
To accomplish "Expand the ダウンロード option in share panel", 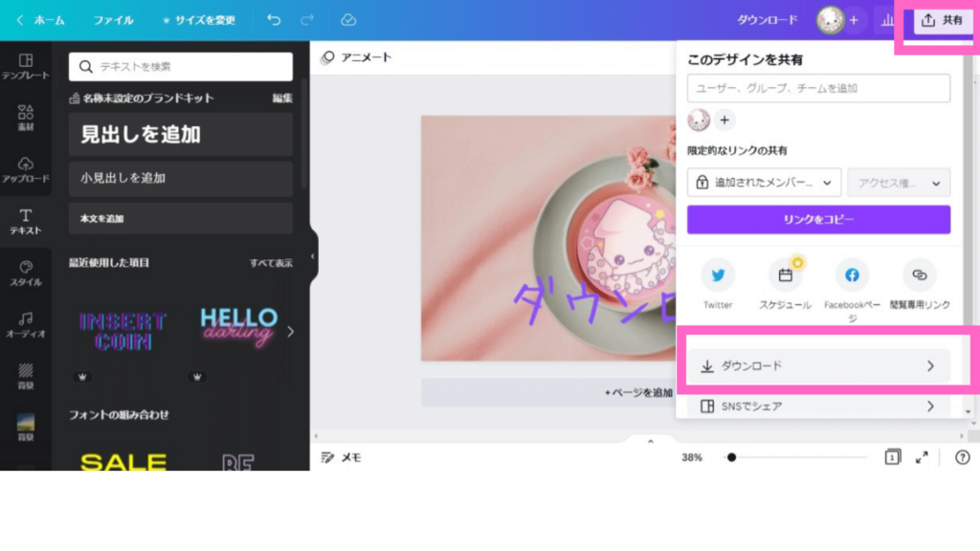I will (x=818, y=366).
